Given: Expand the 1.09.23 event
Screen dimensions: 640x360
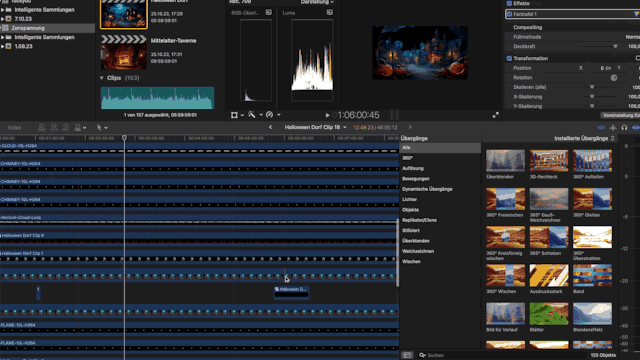Looking at the screenshot, I should click(x=2, y=47).
